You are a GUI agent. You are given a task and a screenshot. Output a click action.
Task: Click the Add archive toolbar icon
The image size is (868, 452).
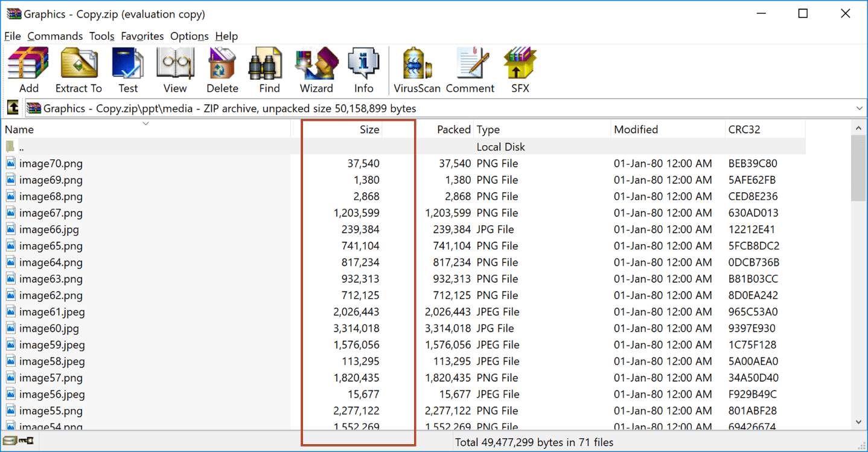coord(28,70)
